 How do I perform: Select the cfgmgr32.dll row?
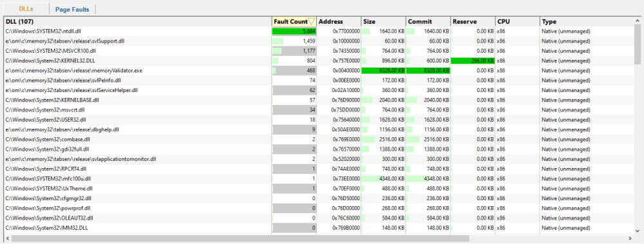tap(319, 198)
